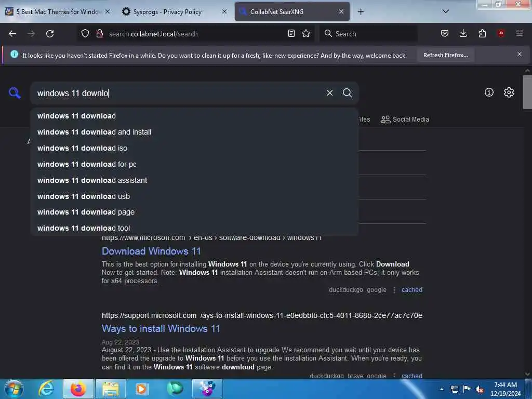Screen dimensions: 532x399
Task: Choose suggestion 'windows 11 download'
Action: tap(194, 116)
